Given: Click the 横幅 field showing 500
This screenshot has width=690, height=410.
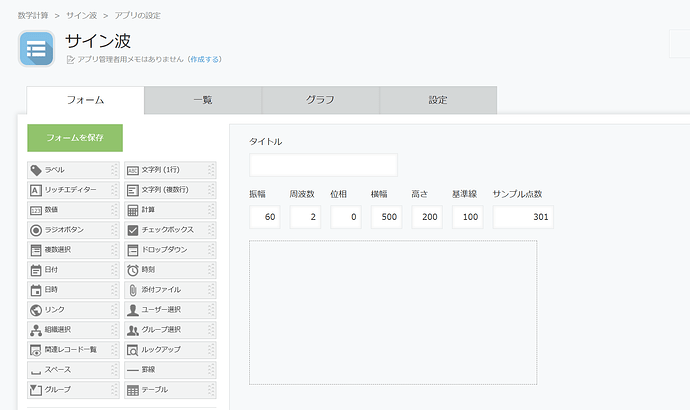Looking at the screenshot, I should click(x=386, y=217).
